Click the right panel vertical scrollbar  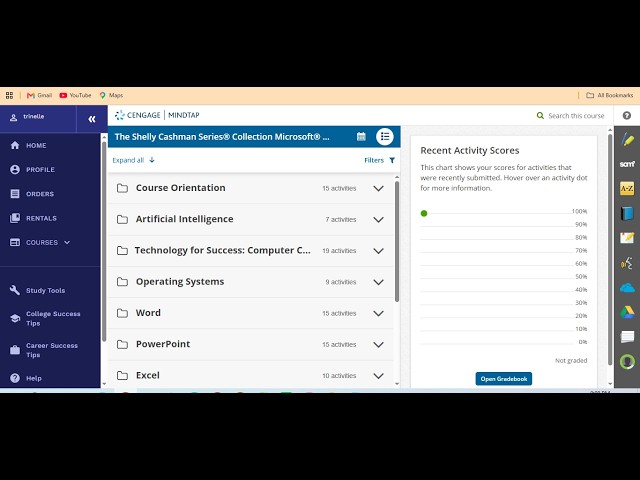click(610, 250)
